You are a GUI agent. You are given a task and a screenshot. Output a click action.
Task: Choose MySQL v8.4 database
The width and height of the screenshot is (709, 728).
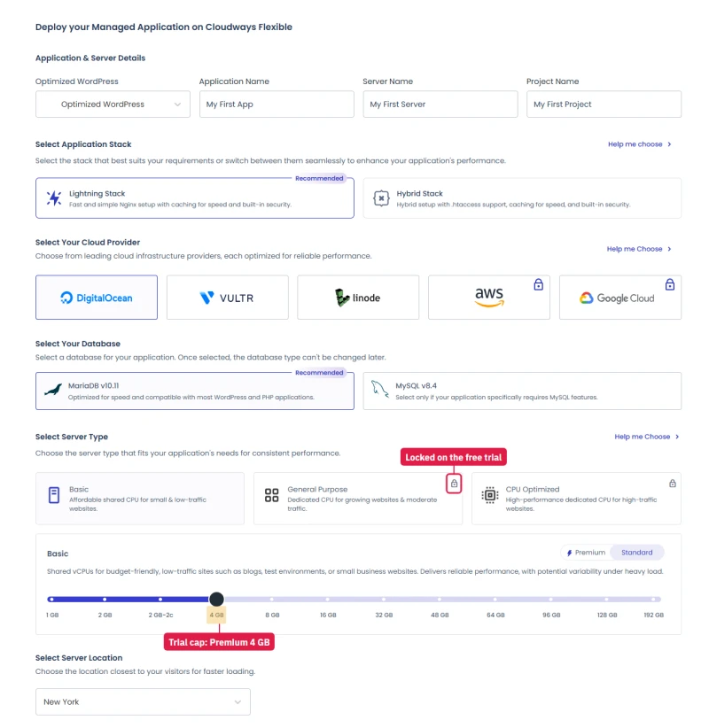click(522, 391)
